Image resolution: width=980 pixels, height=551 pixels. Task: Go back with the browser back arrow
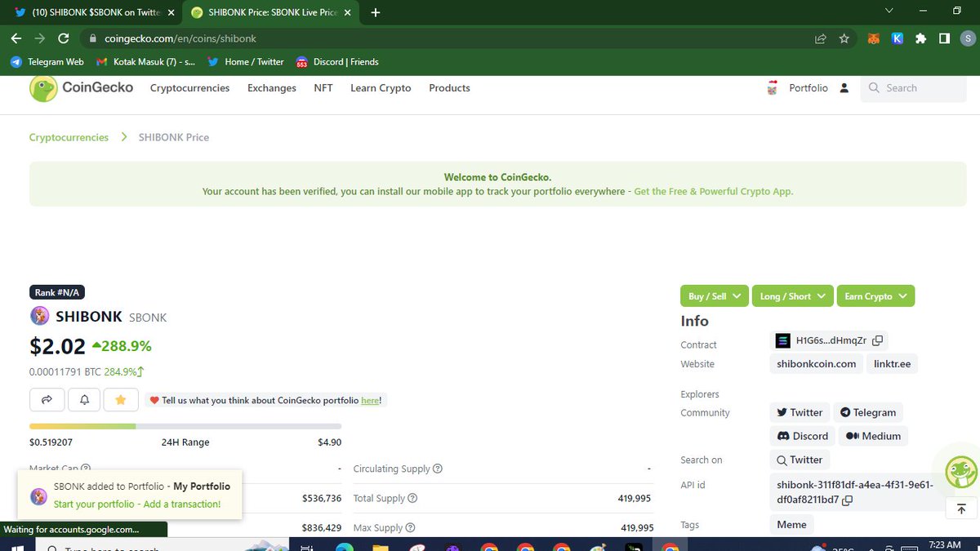(x=16, y=38)
